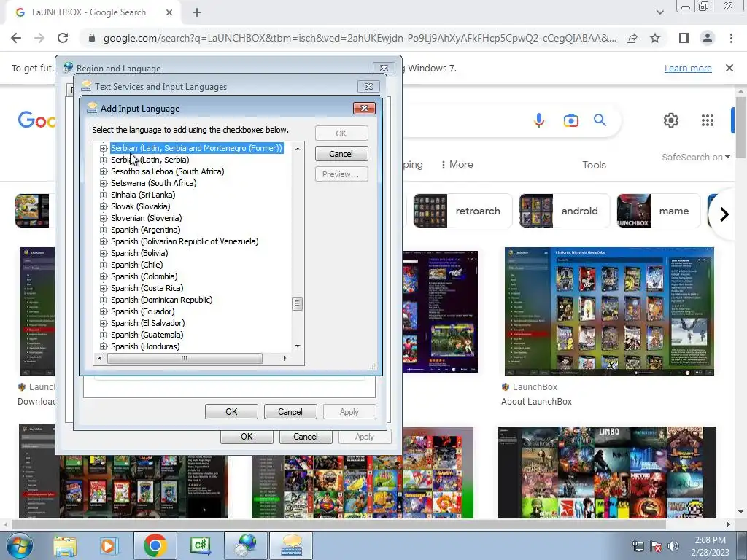Dismiss the Windows 7 notification bar
Viewport: 747px width, 560px height.
click(x=729, y=68)
